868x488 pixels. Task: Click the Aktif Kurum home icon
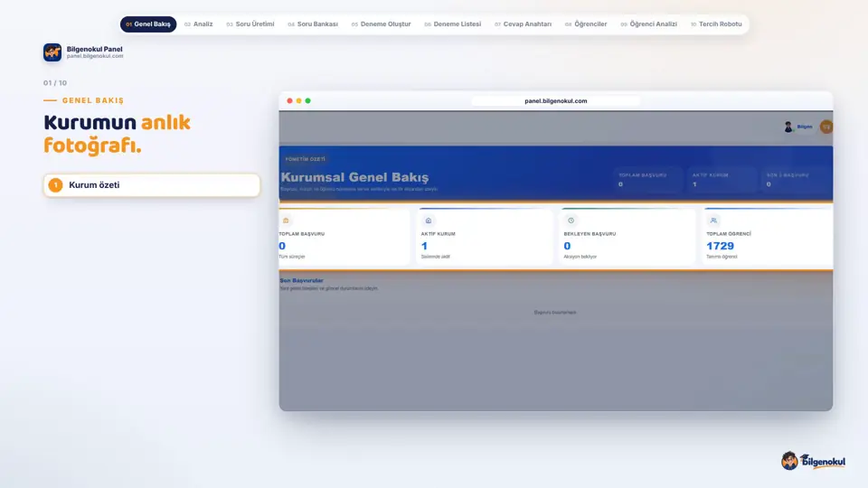pos(429,221)
